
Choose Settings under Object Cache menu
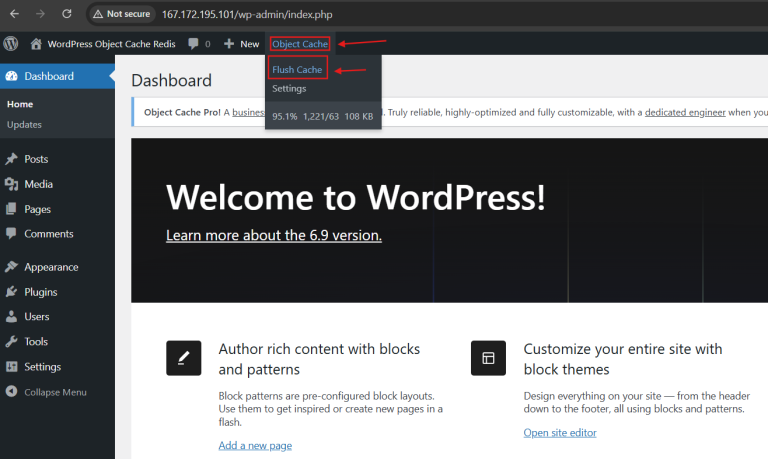(289, 89)
